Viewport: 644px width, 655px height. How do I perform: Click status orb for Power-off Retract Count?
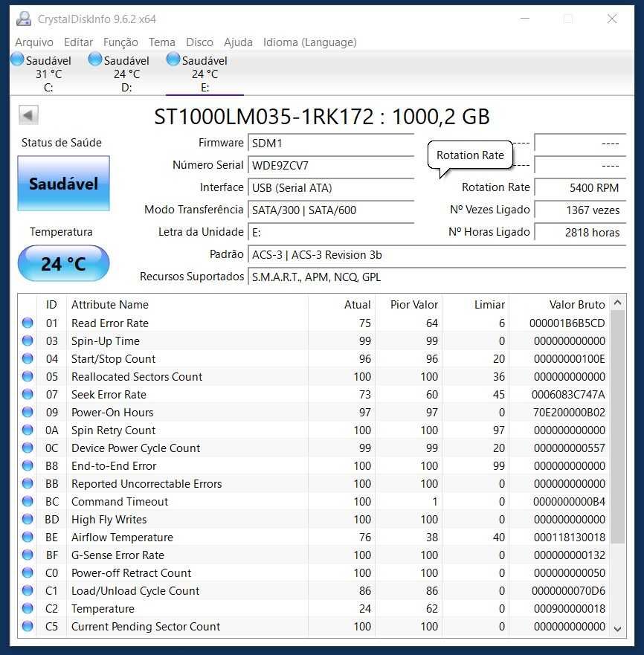(x=28, y=572)
